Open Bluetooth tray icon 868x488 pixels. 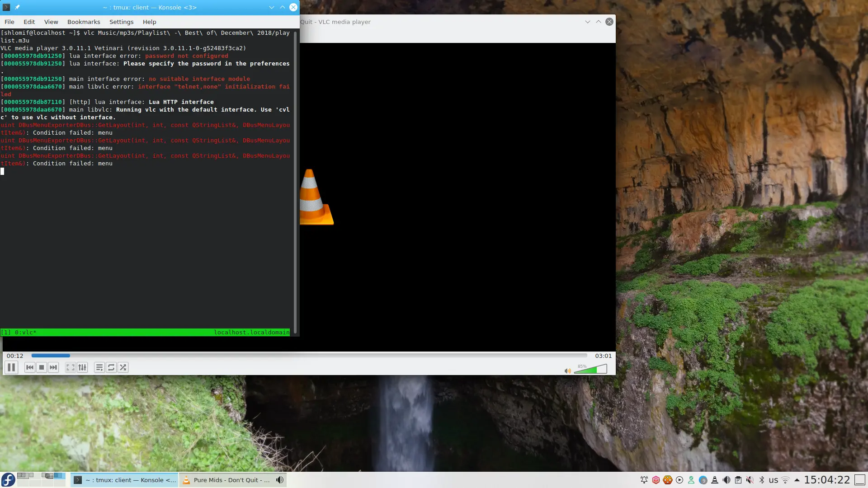761,480
